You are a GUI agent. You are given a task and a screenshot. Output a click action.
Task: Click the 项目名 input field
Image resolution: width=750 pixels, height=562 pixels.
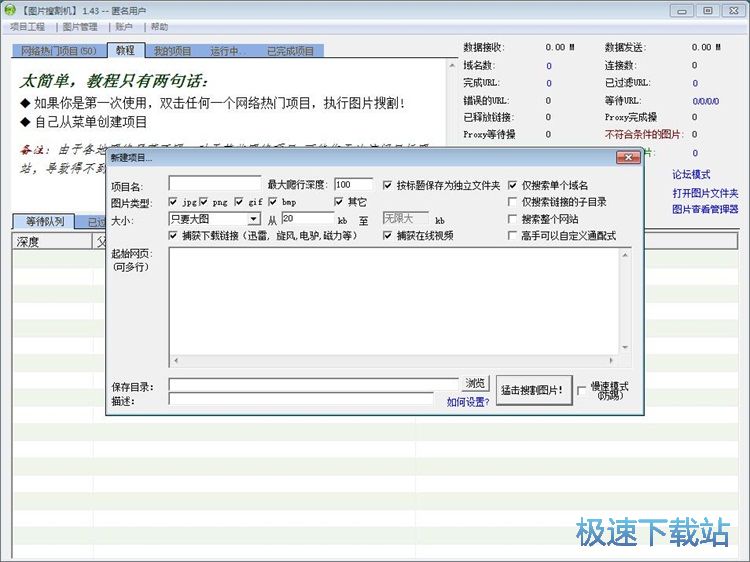[x=215, y=184]
